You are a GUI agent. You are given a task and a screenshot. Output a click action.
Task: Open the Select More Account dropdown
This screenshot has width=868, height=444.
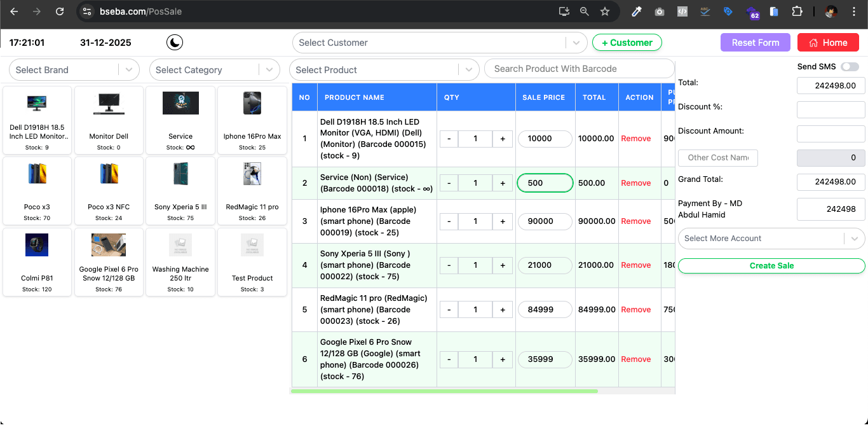point(771,239)
